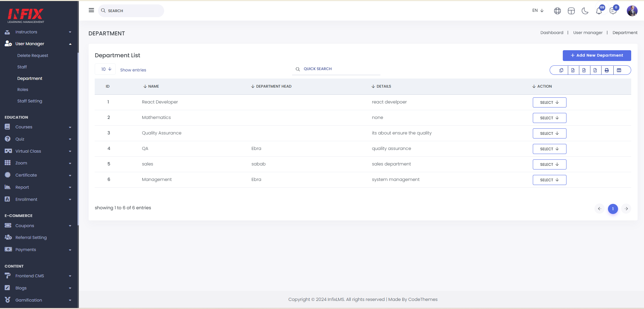
Task: Click the Payments money icon
Action: [8, 249]
